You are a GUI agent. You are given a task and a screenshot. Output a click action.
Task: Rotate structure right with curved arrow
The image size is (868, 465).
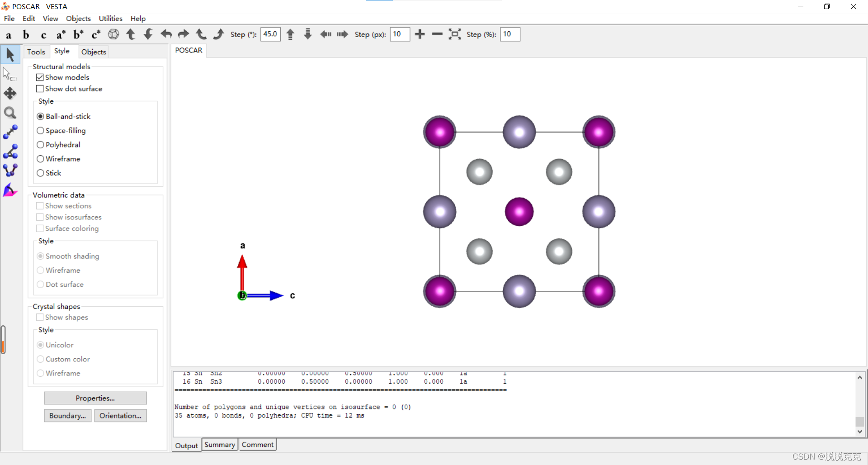tap(183, 34)
